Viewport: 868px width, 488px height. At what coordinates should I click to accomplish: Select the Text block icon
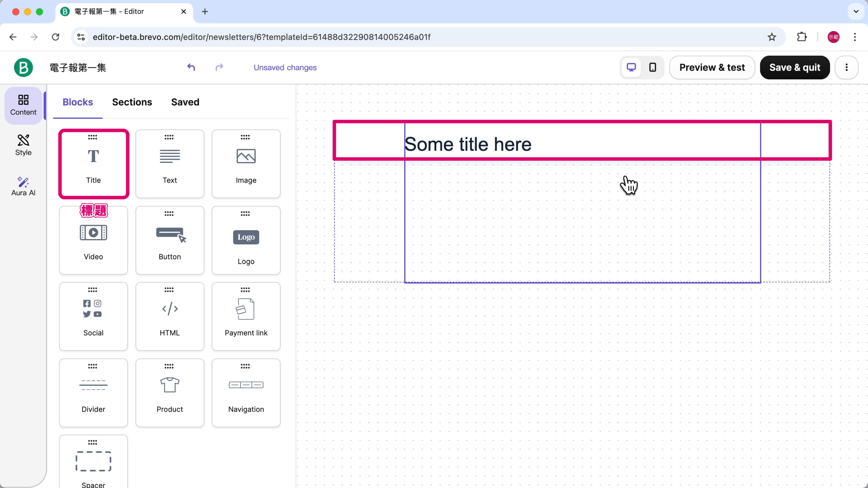pyautogui.click(x=170, y=163)
